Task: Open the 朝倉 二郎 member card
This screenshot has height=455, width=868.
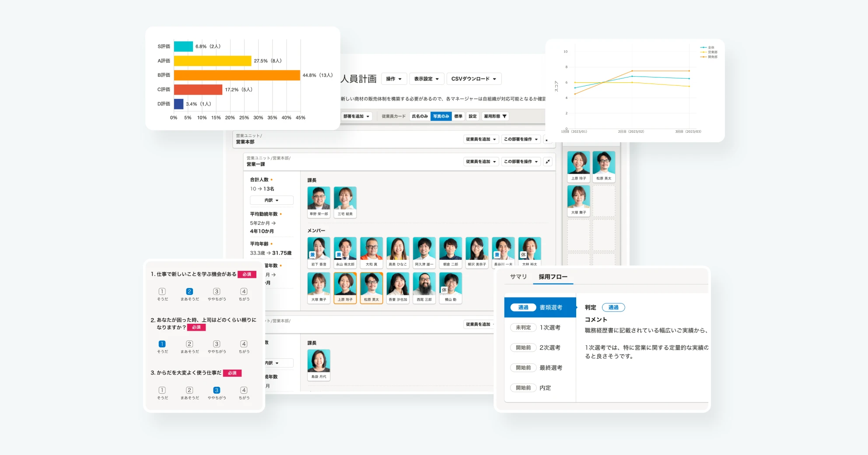Action: [x=451, y=252]
